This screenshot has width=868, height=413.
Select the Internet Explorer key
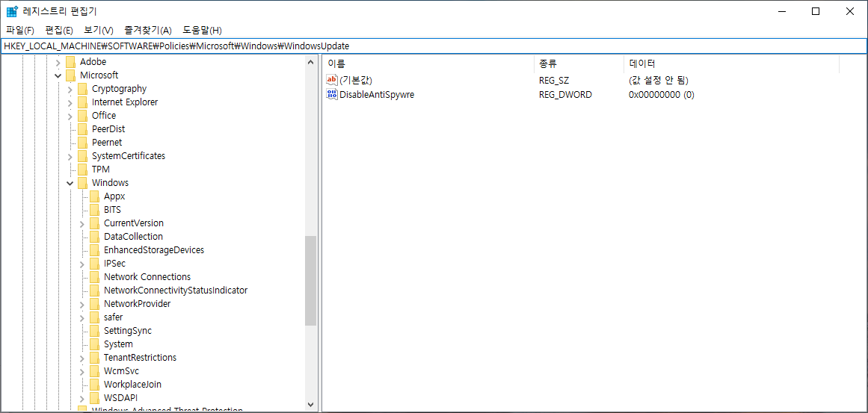tap(125, 102)
